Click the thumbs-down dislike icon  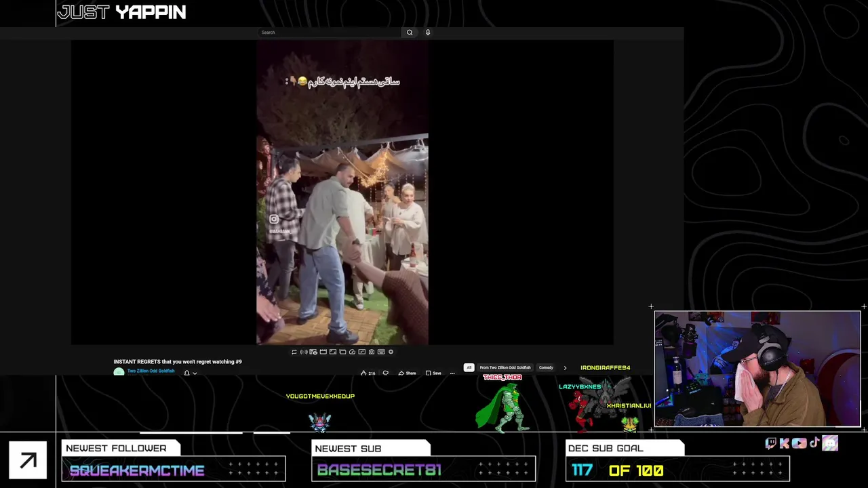pos(386,373)
